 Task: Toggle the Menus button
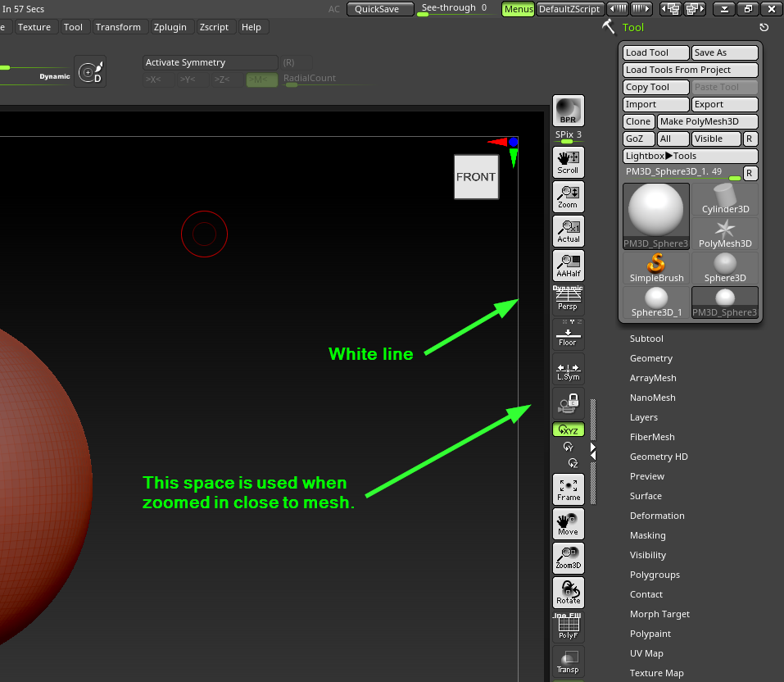[519, 9]
